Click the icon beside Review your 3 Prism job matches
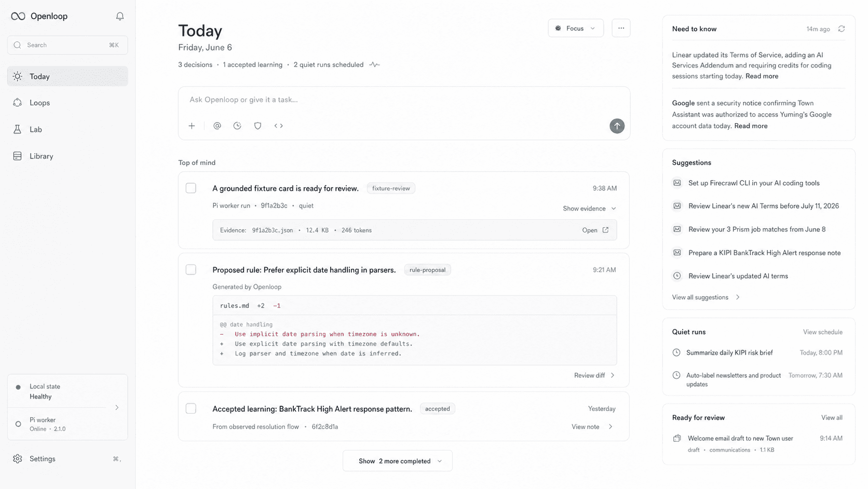This screenshot has height=489, width=868. (677, 229)
